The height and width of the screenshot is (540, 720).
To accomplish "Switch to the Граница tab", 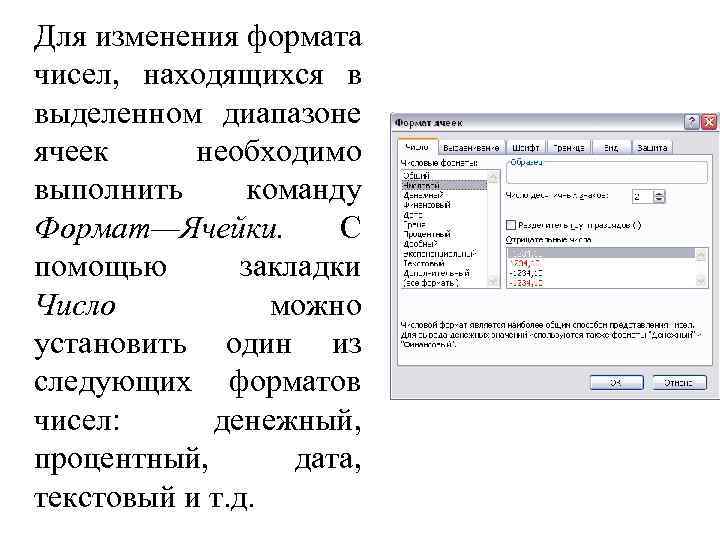I will pyautogui.click(x=568, y=148).
